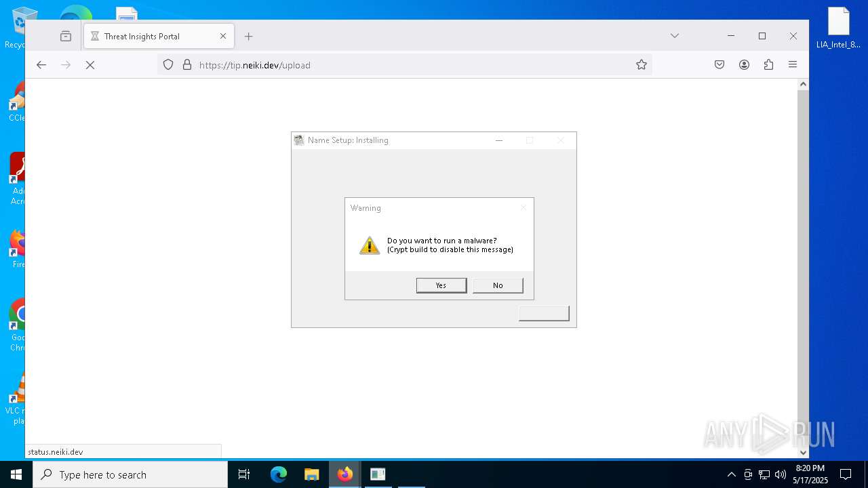Select the VLC media player desktop shortcut
The image size is (868, 488).
[15, 398]
